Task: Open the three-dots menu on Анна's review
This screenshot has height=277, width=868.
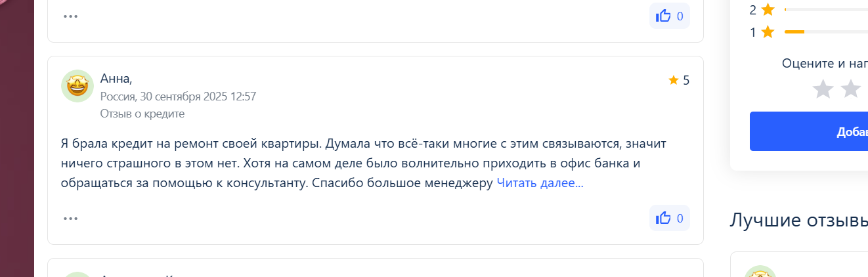Action: click(70, 218)
